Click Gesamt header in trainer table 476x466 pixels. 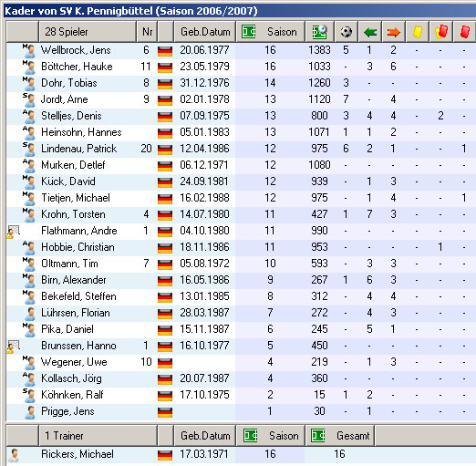[340, 436]
